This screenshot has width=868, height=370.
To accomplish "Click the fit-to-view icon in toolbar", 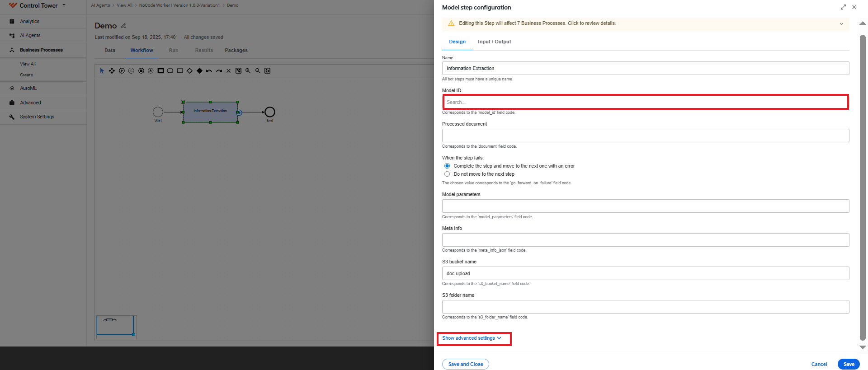I will point(268,71).
